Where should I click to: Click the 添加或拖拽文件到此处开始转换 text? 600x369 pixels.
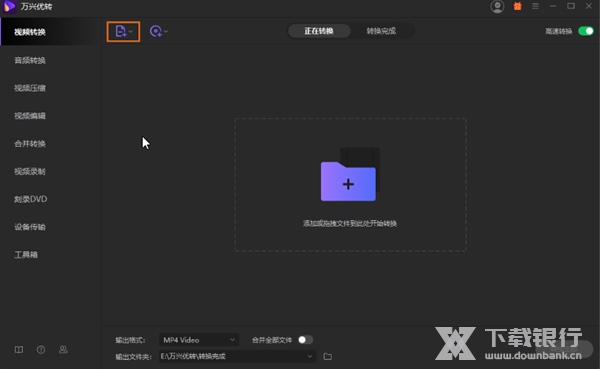click(x=350, y=224)
